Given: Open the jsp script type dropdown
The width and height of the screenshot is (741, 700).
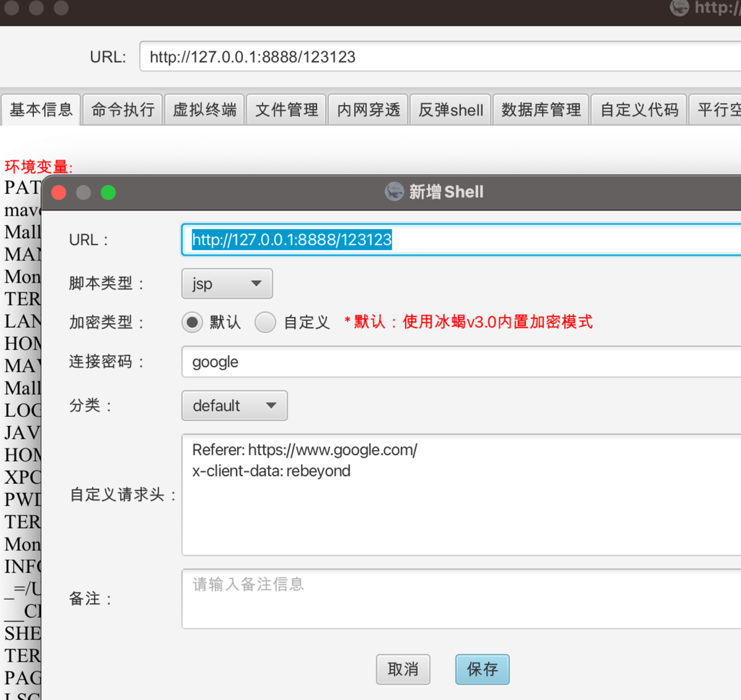Looking at the screenshot, I should click(x=227, y=284).
